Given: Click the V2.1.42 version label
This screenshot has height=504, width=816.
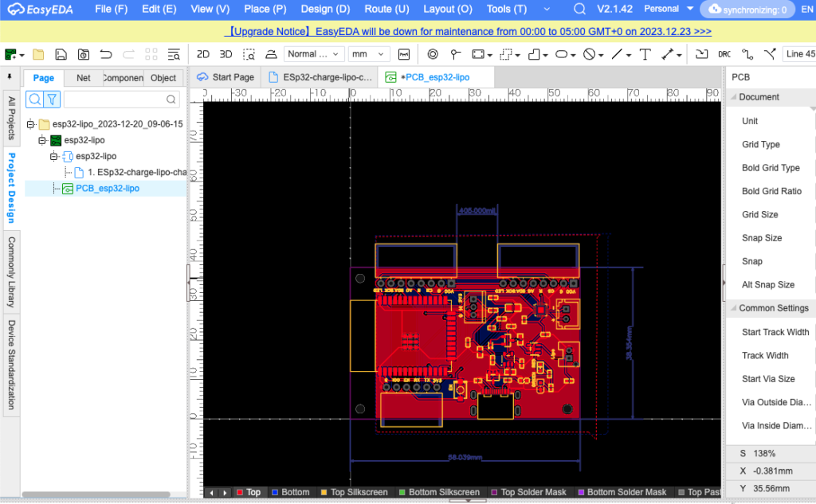Looking at the screenshot, I should (614, 9).
